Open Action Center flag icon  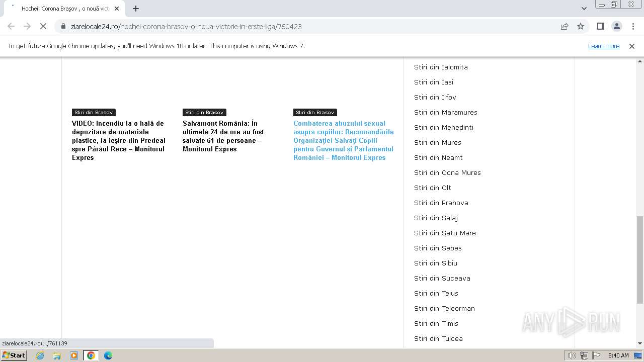(x=596, y=355)
